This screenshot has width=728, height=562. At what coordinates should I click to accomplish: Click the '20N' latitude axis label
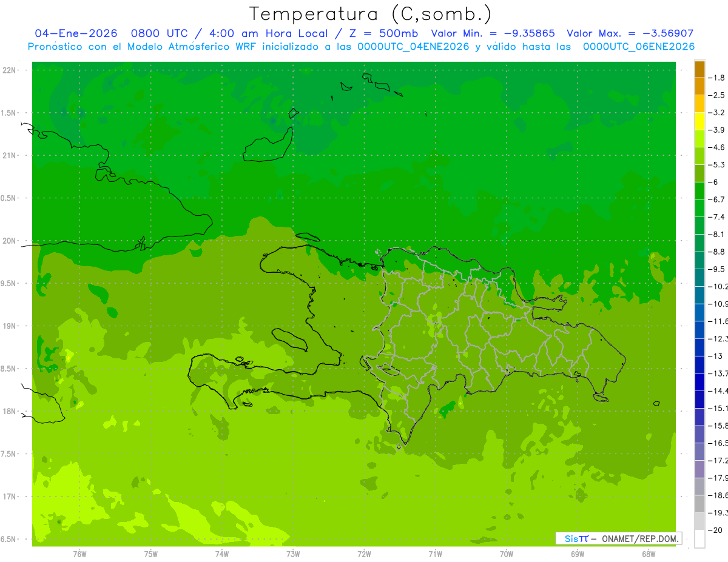[x=10, y=241]
